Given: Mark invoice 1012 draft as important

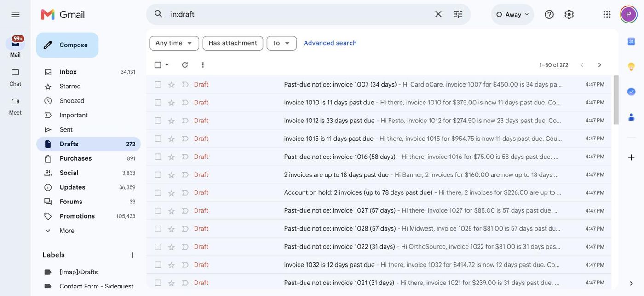Looking at the screenshot, I should (185, 121).
